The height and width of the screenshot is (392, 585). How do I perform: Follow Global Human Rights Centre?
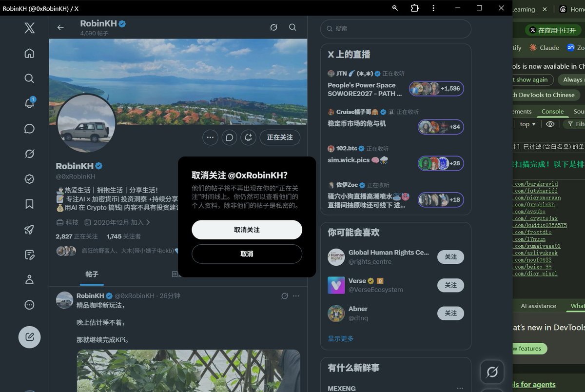click(450, 257)
